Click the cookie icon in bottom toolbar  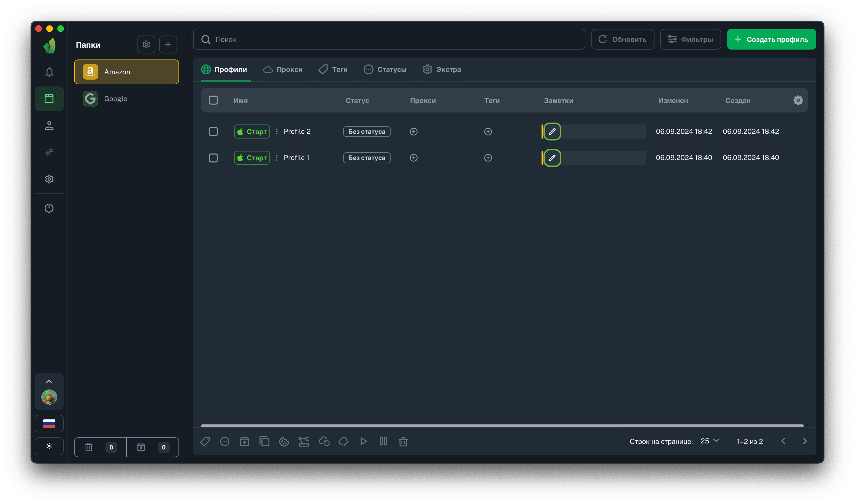tap(284, 441)
